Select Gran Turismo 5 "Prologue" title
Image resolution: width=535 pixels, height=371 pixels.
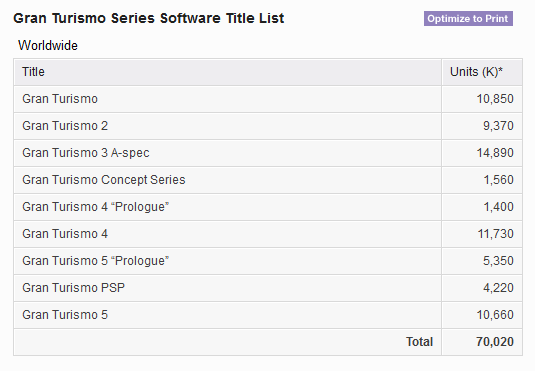click(96, 261)
